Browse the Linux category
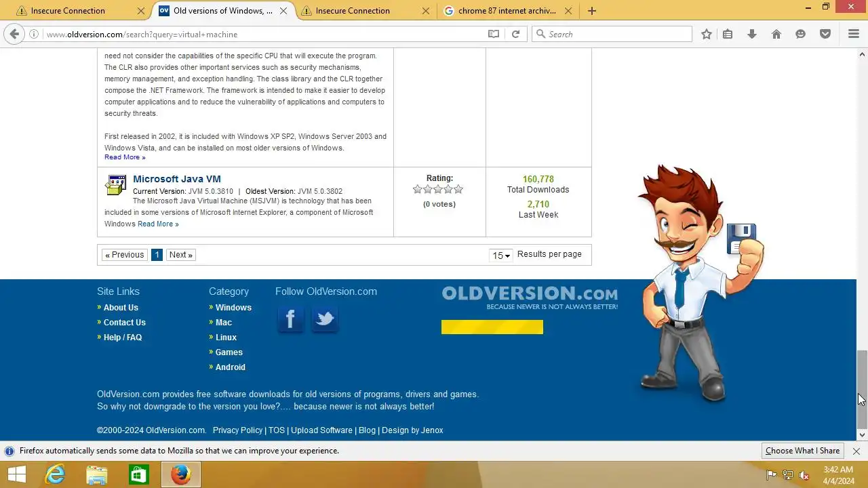868x488 pixels. point(226,338)
